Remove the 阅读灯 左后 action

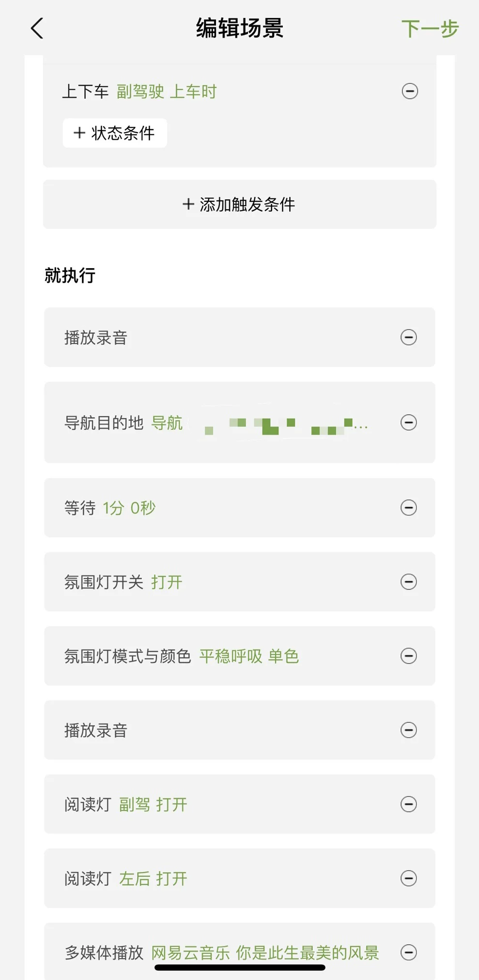(x=408, y=878)
